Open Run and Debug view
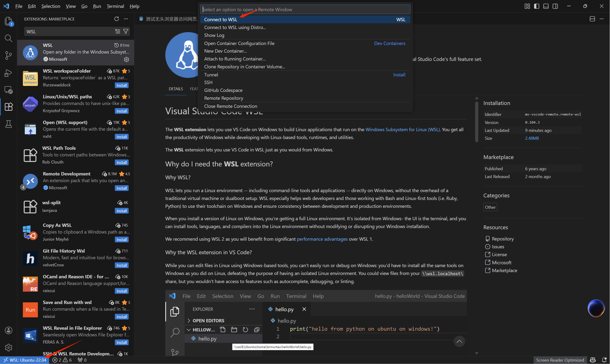The height and width of the screenshot is (364, 610). pos(9,73)
